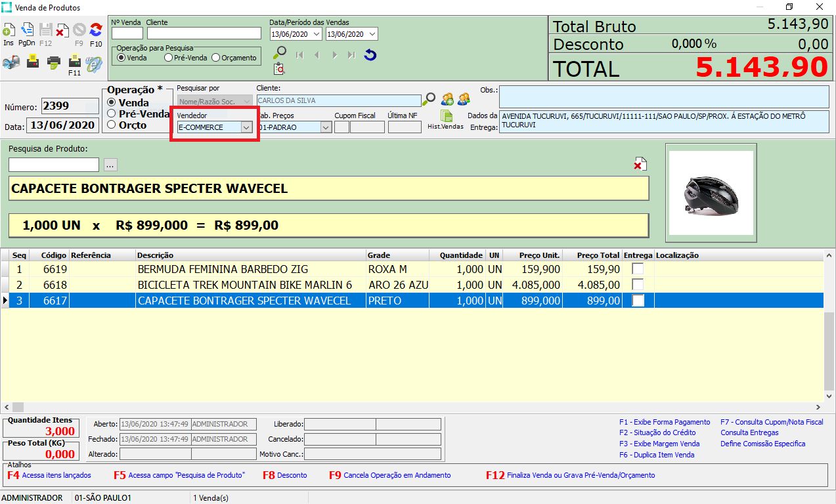Click the search magnifier under sales date

[x=280, y=52]
